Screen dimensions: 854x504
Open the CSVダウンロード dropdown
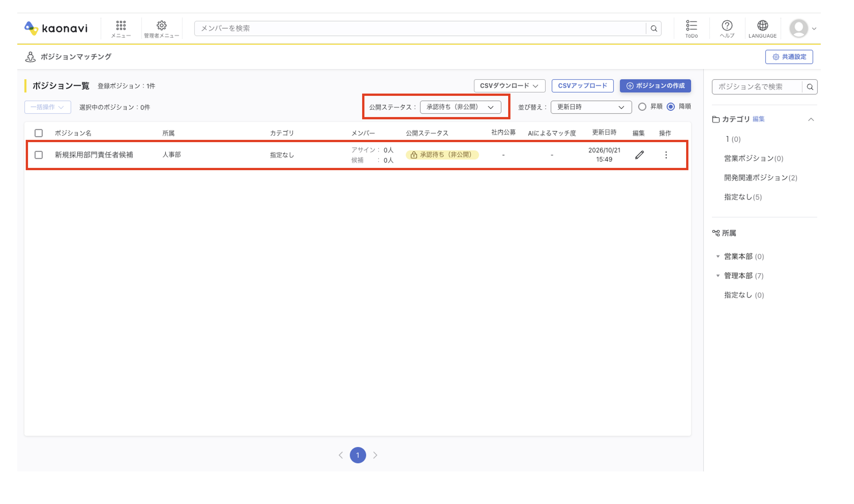tap(509, 86)
